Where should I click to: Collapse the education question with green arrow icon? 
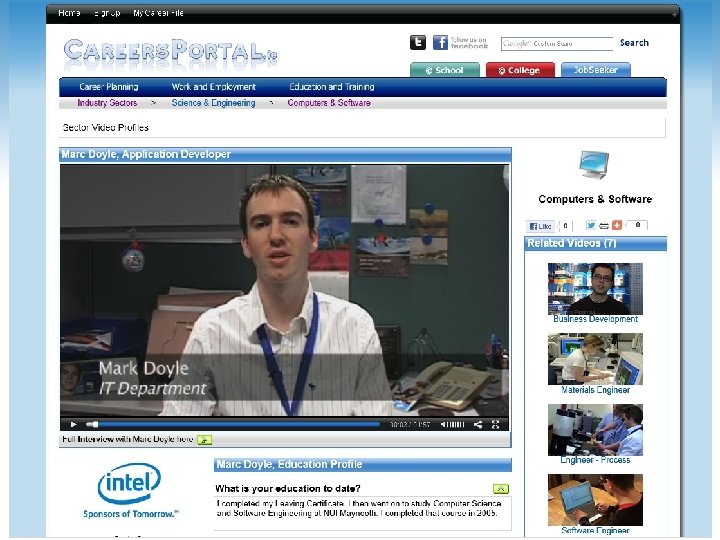(501, 489)
